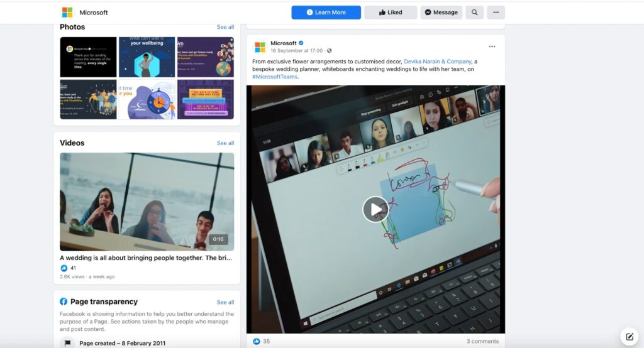Click the blue Learn More button

point(326,13)
